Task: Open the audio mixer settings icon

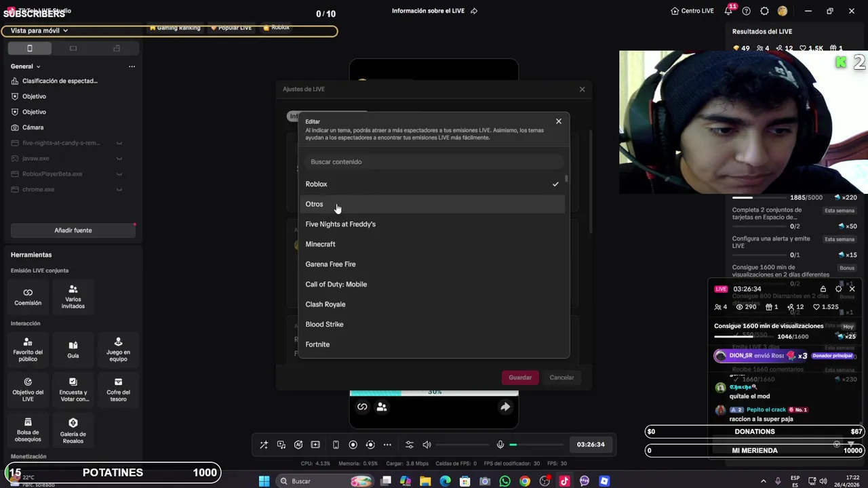Action: 410,445
